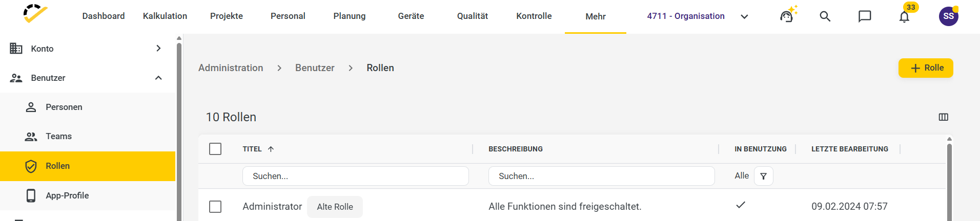The width and height of the screenshot is (980, 221).
Task: Open the chat messages icon
Action: tap(865, 16)
